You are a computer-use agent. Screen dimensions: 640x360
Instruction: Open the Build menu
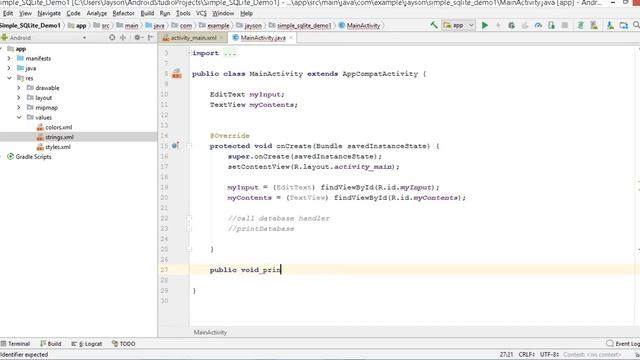147,13
